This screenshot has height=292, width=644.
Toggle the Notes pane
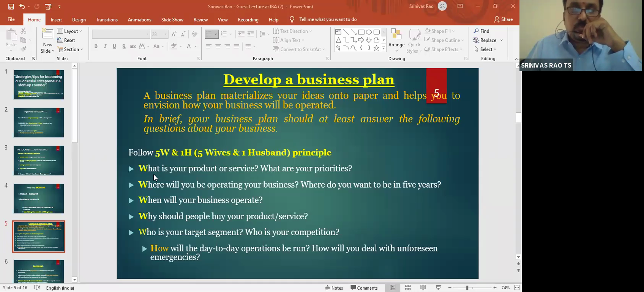[x=334, y=288]
